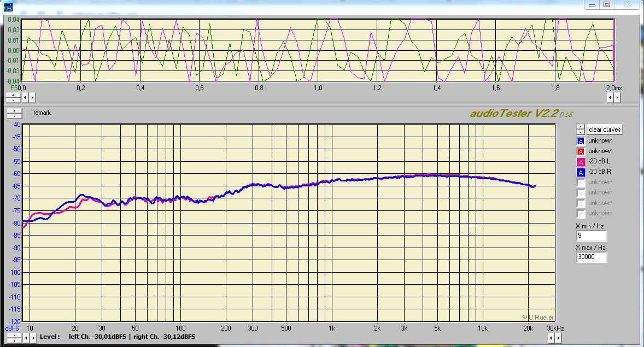Click spinner down arrow beside clear curves
The width and height of the screenshot is (644, 347).
coord(581,132)
